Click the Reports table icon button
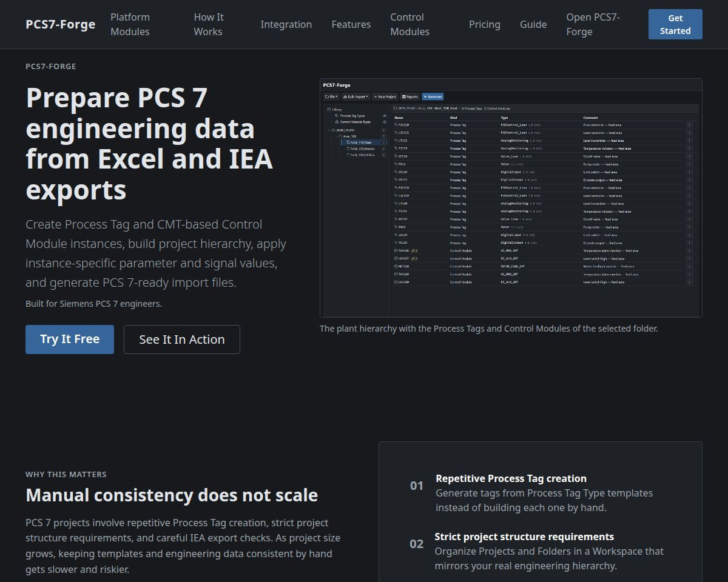This screenshot has width=728, height=582. point(410,96)
